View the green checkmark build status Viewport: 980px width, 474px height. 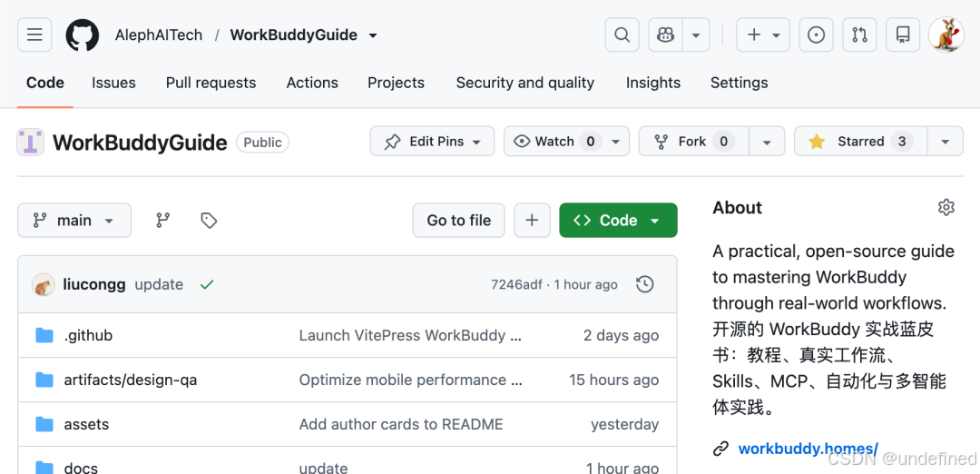click(207, 284)
